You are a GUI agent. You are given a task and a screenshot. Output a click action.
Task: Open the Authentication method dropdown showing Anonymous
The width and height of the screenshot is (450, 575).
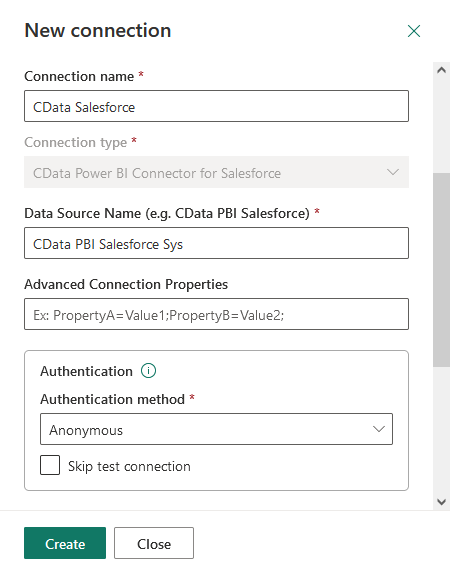click(x=216, y=429)
